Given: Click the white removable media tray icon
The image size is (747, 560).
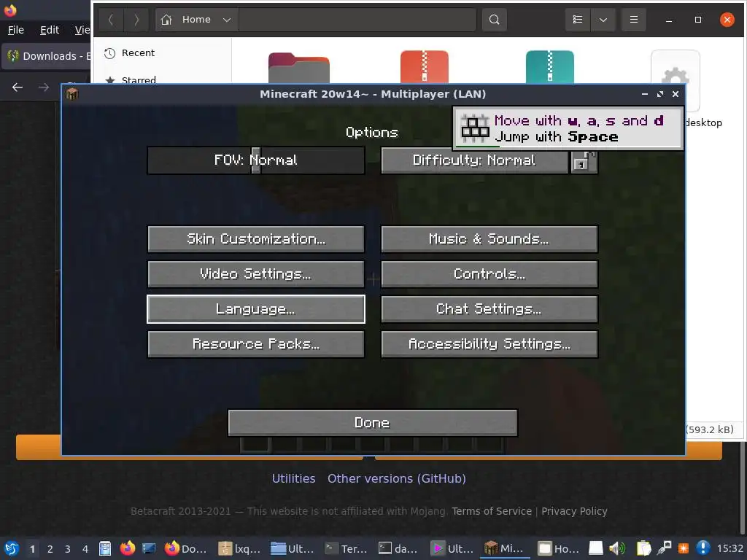Looking at the screenshot, I should point(595,548).
